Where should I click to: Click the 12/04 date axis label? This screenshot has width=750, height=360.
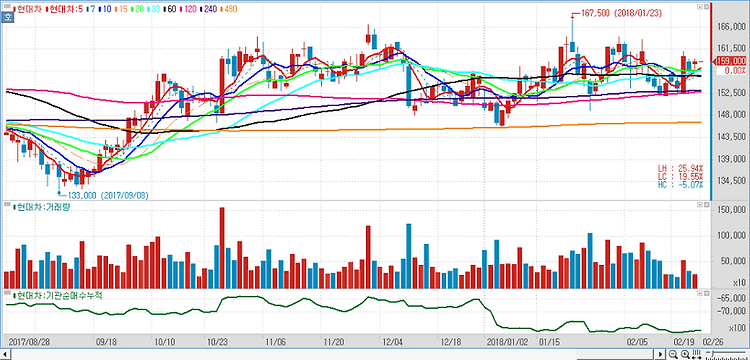391,342
